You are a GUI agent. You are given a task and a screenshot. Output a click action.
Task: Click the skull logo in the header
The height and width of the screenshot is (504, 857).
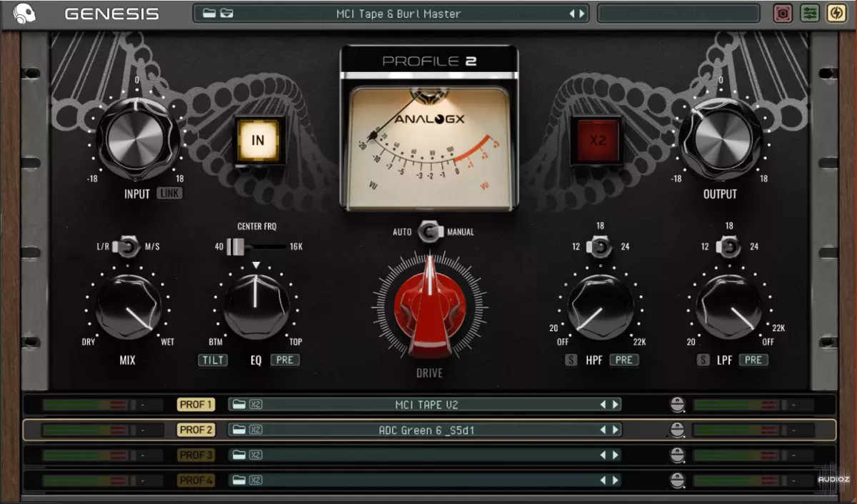pos(24,14)
